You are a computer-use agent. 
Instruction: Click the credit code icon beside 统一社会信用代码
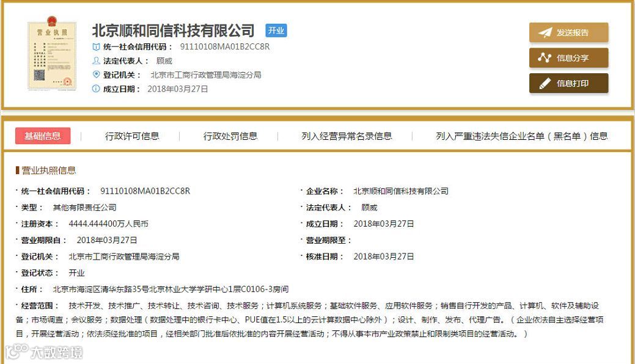(96, 47)
